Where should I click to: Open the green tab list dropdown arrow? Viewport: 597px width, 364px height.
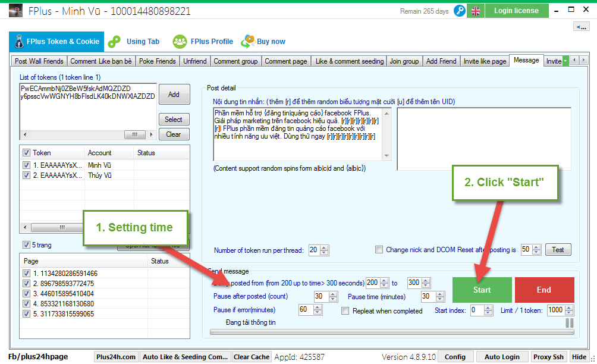tap(565, 61)
